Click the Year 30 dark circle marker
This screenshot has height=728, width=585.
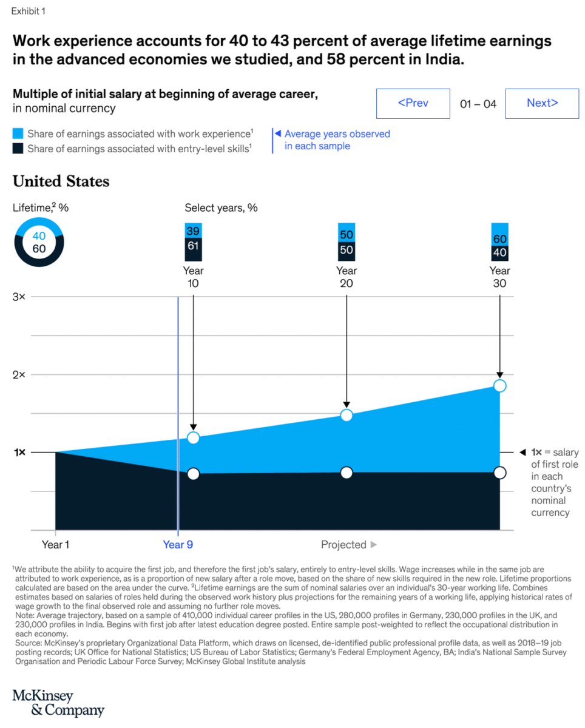499,473
